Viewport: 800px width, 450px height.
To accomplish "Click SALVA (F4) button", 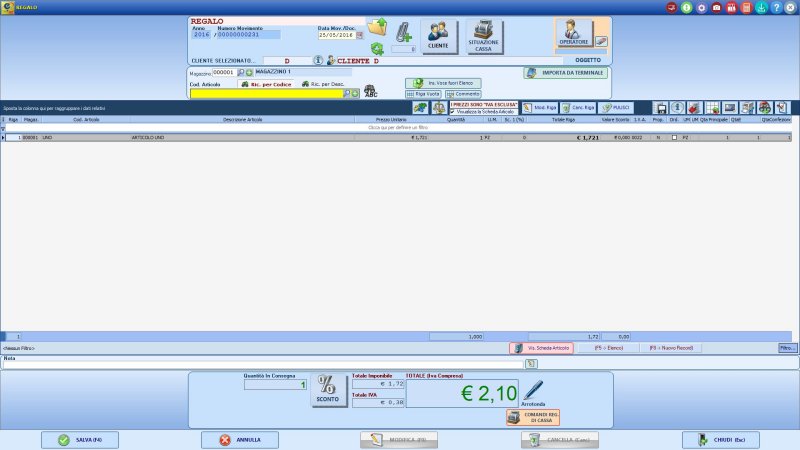I will tap(80, 440).
